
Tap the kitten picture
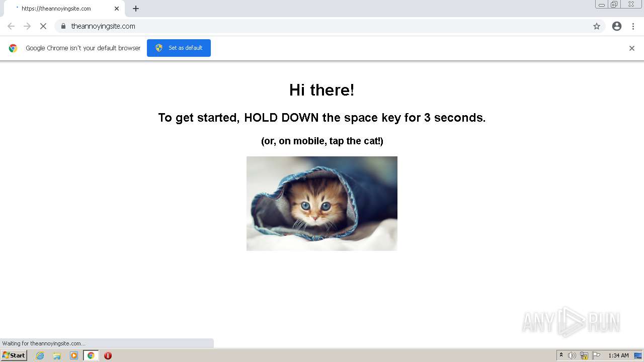click(322, 204)
